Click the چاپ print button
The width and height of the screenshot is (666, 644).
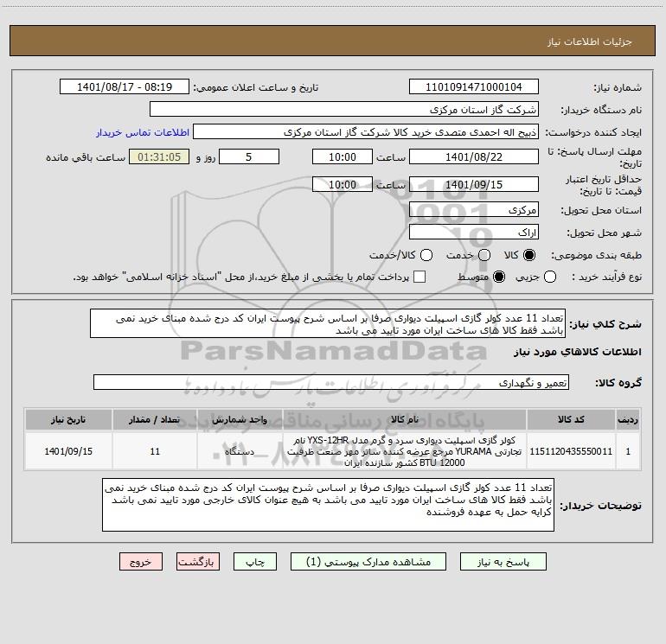pos(255,562)
